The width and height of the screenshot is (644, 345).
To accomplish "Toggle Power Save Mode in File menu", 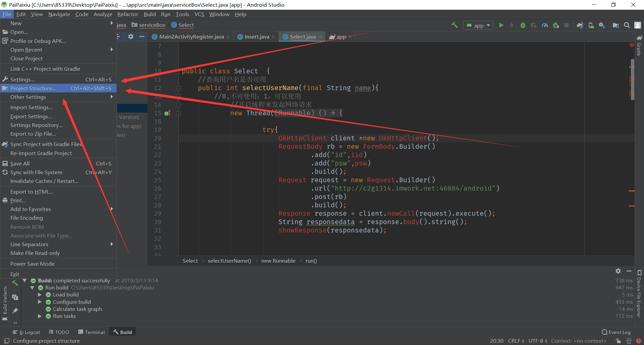I will 58,264.
